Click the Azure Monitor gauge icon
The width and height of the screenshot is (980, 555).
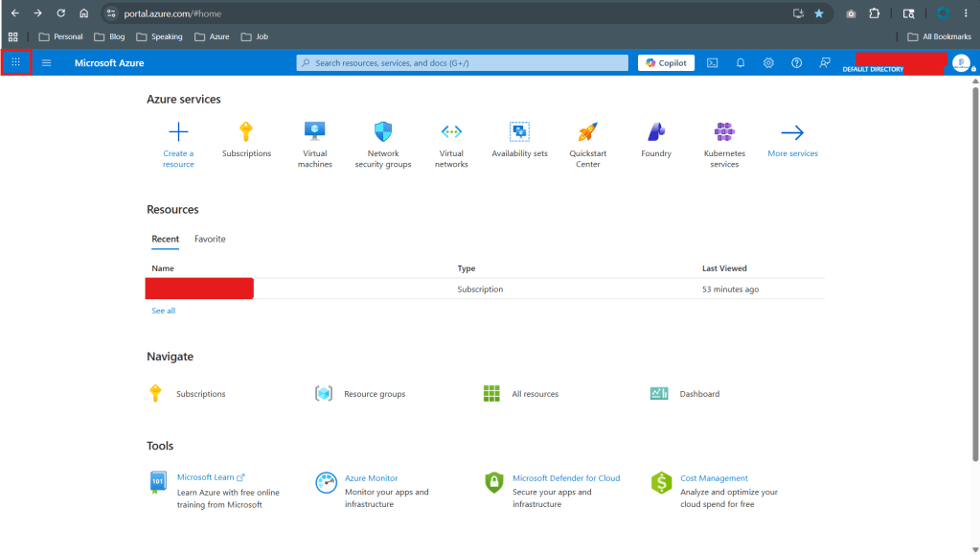click(x=327, y=483)
